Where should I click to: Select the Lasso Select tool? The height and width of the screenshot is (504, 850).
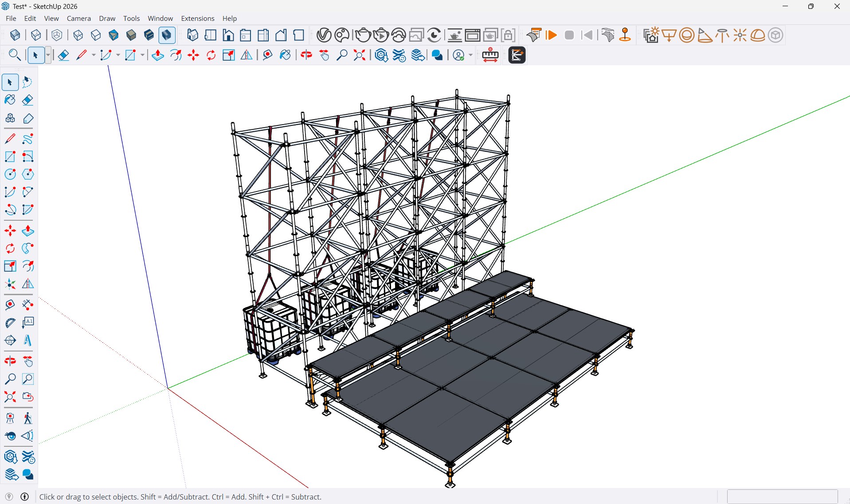pyautogui.click(x=27, y=82)
